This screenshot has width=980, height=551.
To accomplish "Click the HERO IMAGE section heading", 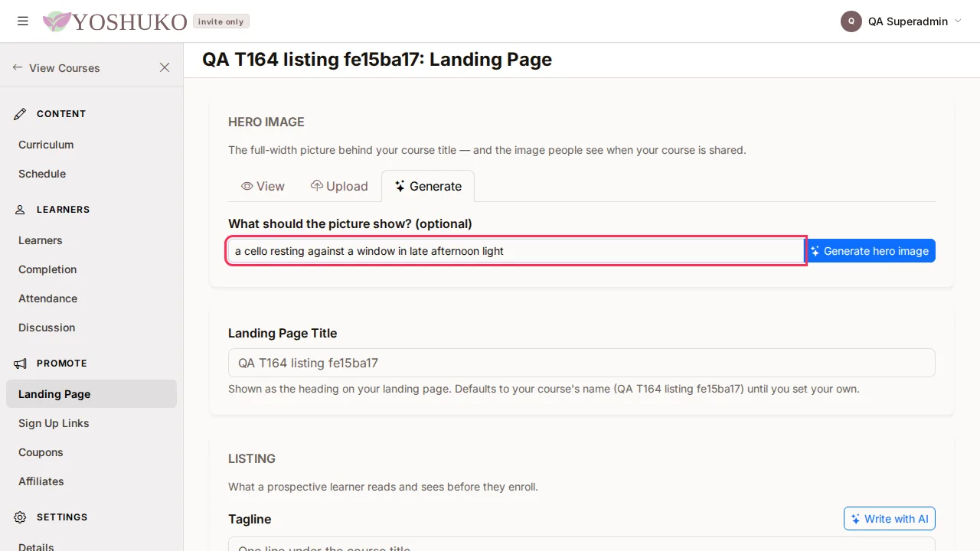I will (266, 122).
